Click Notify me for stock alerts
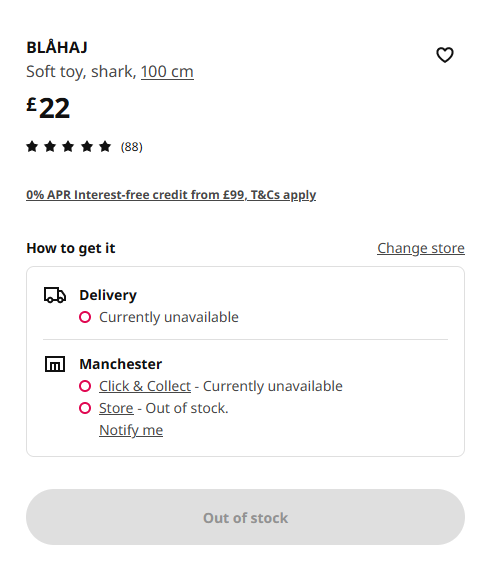Image resolution: width=500 pixels, height=566 pixels. coord(131,430)
